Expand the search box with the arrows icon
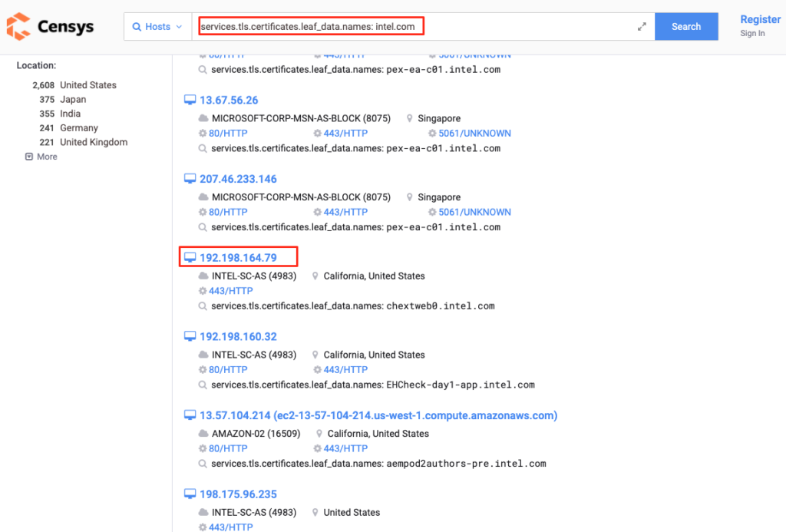 [642, 27]
